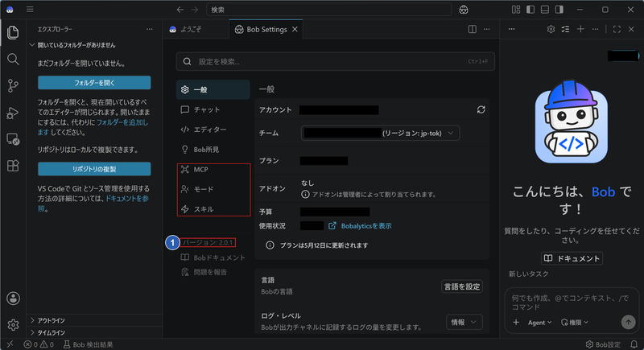This screenshot has height=350, width=644.
Task: Open the hamburger application menu
Action: [30, 10]
